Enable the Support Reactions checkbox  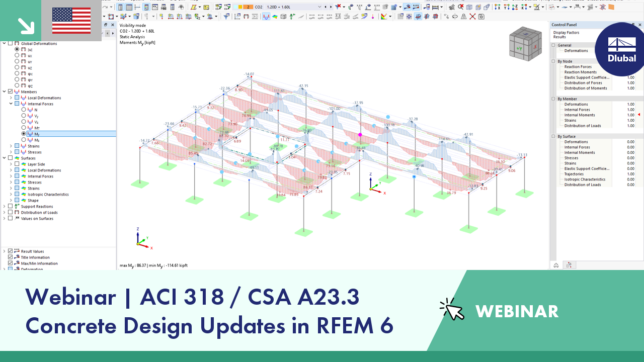click(x=11, y=206)
